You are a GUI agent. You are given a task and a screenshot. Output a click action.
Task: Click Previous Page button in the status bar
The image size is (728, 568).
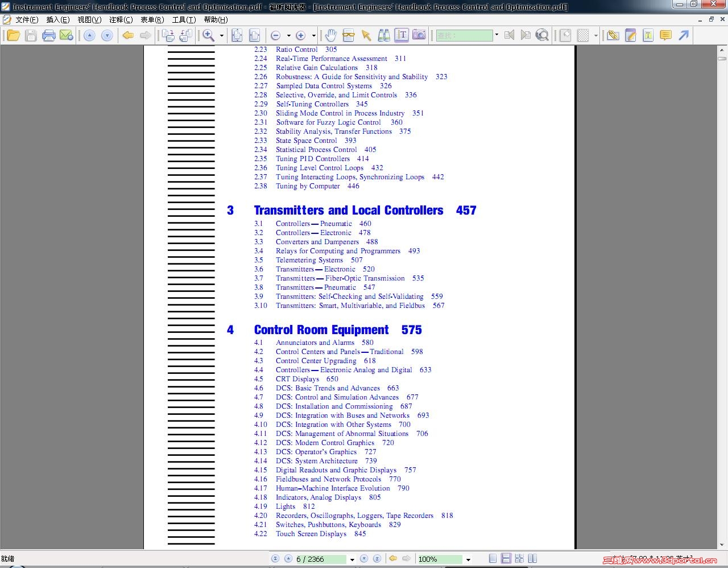click(288, 559)
